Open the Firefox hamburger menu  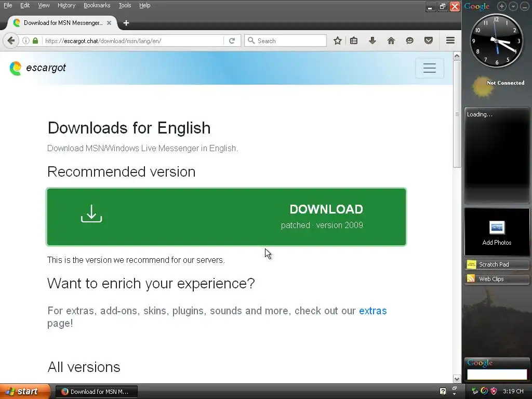450,41
